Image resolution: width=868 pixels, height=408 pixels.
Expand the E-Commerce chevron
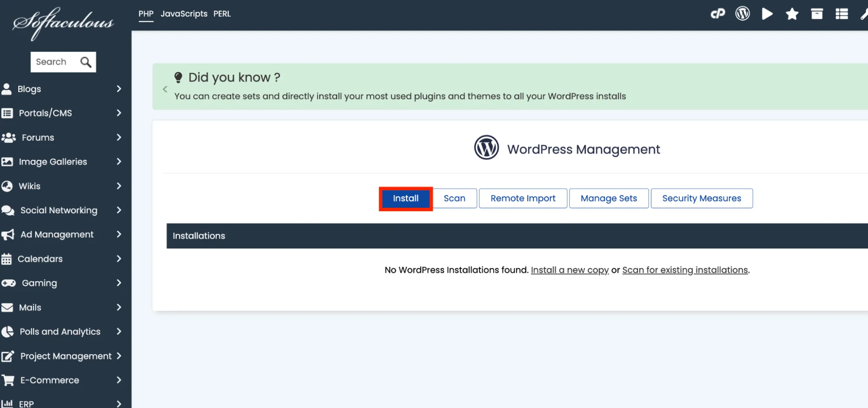119,380
